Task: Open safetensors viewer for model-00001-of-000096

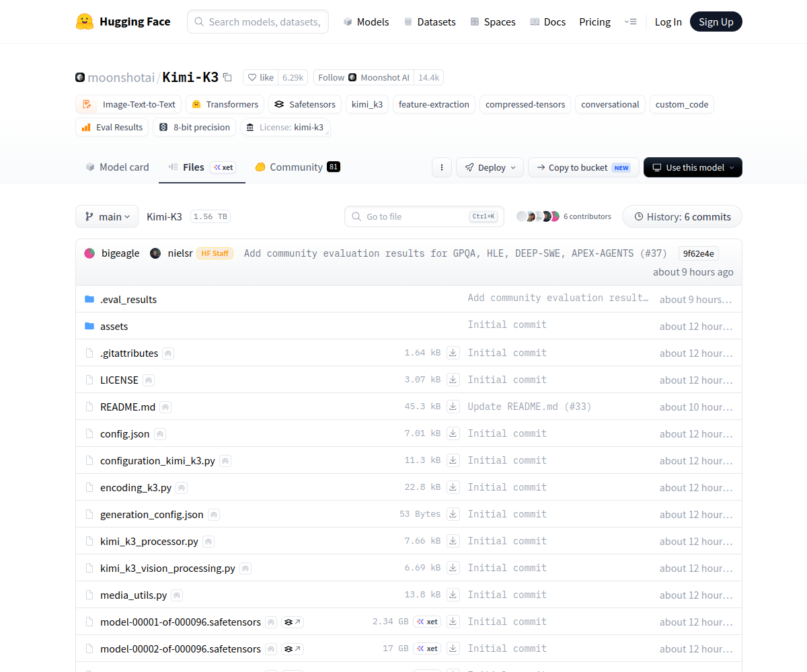Action: pos(293,622)
